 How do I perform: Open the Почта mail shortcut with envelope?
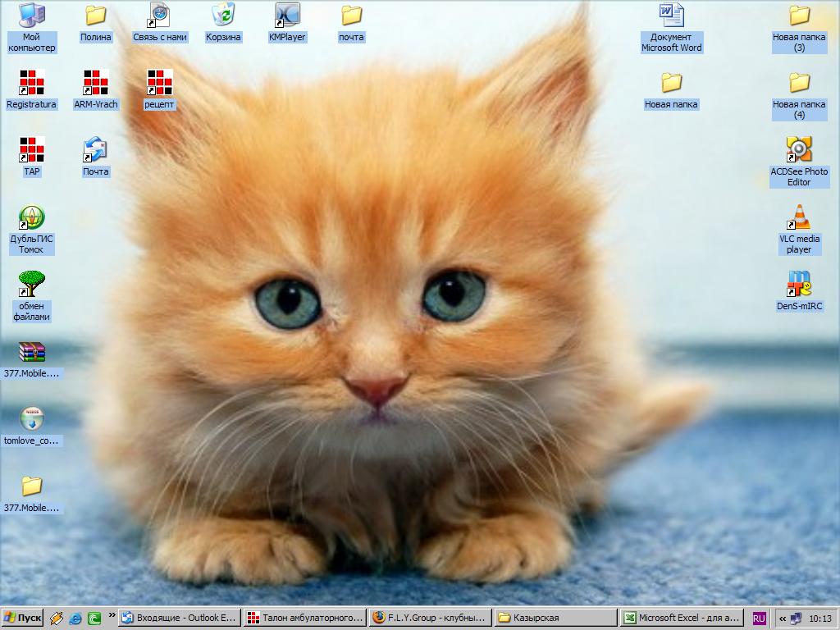pyautogui.click(x=95, y=157)
